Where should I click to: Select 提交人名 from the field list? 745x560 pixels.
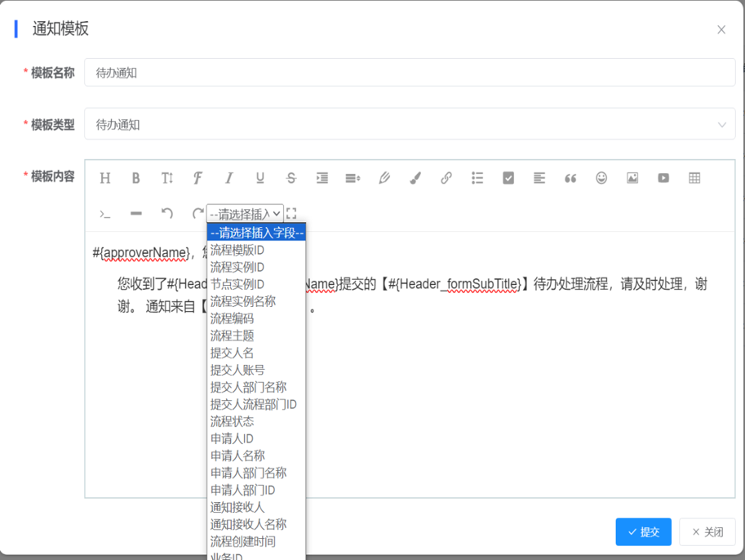(x=233, y=353)
